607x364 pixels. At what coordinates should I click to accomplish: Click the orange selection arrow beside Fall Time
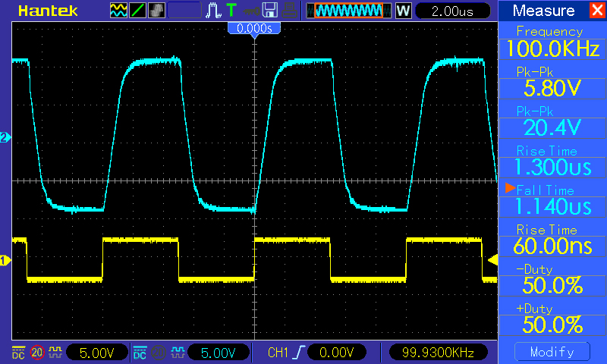(510, 188)
